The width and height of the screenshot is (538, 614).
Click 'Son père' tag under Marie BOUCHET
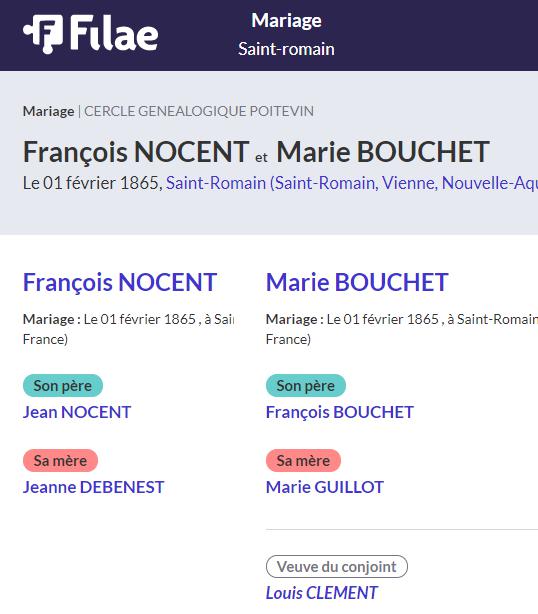(x=306, y=386)
